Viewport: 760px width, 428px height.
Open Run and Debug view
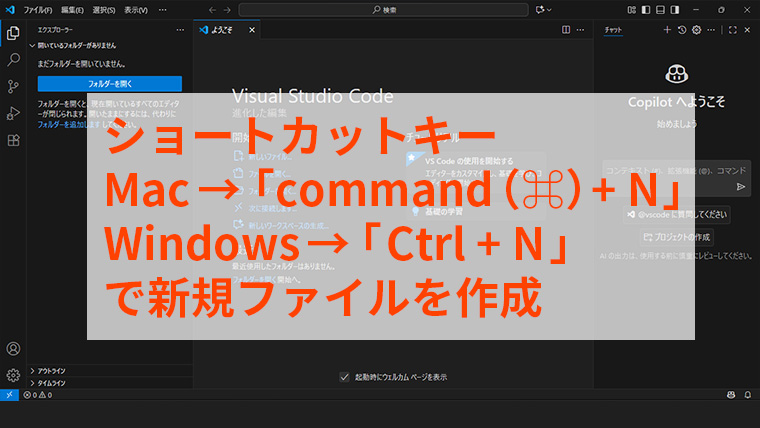13,113
